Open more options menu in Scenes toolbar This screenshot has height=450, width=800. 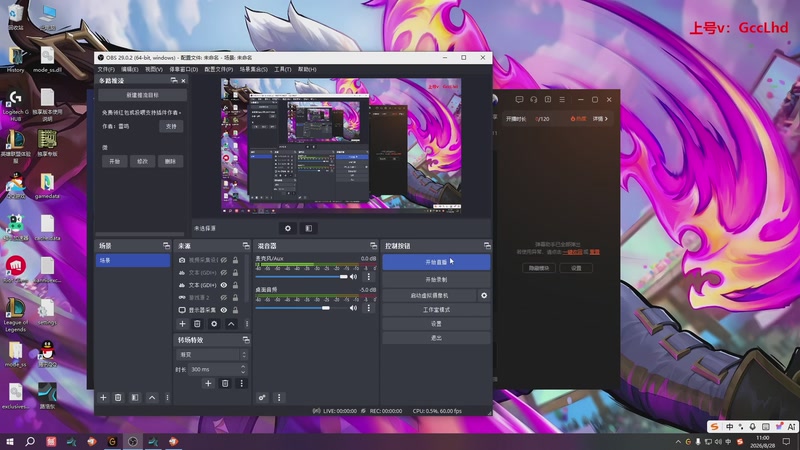167,397
